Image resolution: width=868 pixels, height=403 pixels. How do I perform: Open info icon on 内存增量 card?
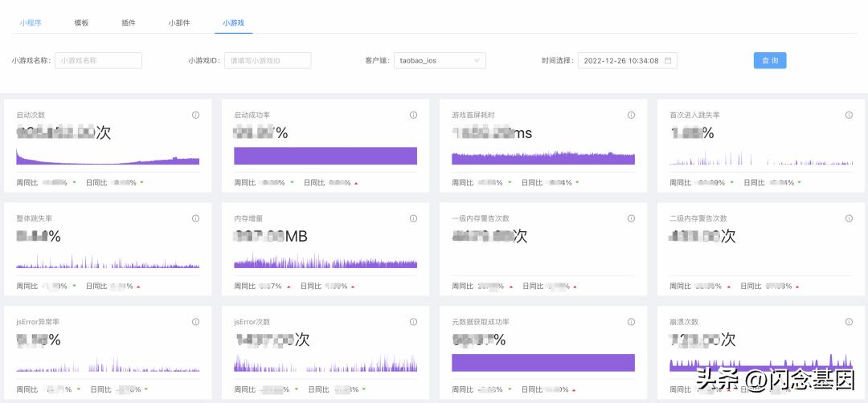[414, 218]
